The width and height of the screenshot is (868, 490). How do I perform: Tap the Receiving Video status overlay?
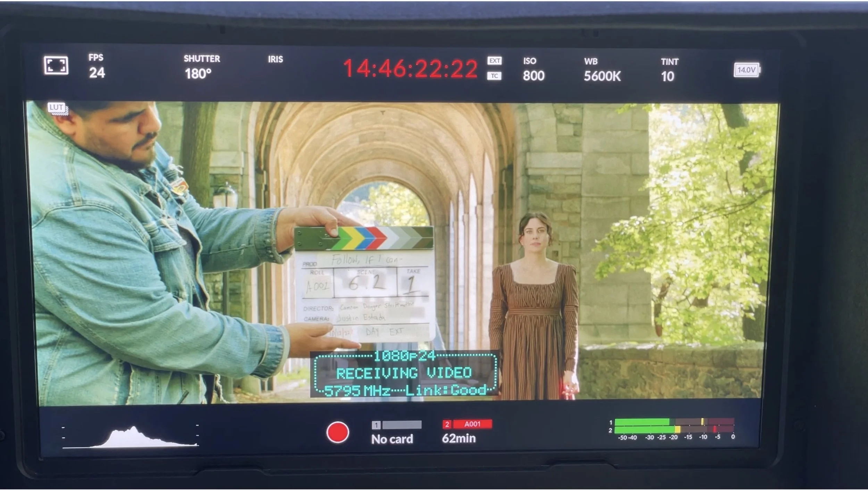coord(405,373)
